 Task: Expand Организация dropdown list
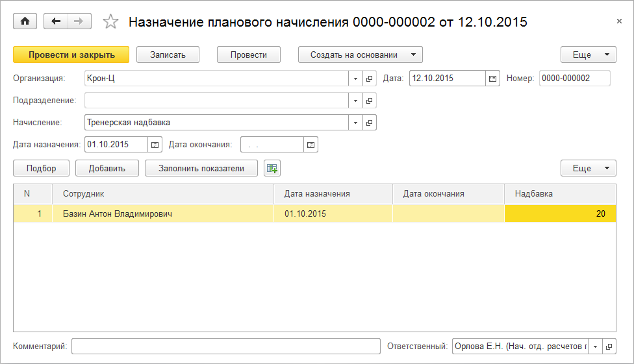tap(355, 79)
